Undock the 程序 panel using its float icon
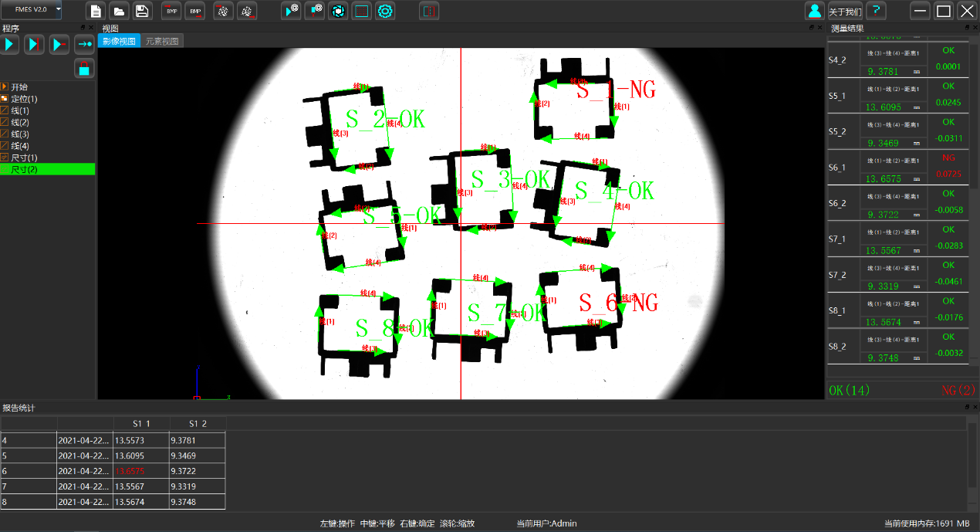Image resolution: width=980 pixels, height=532 pixels. coord(83,28)
